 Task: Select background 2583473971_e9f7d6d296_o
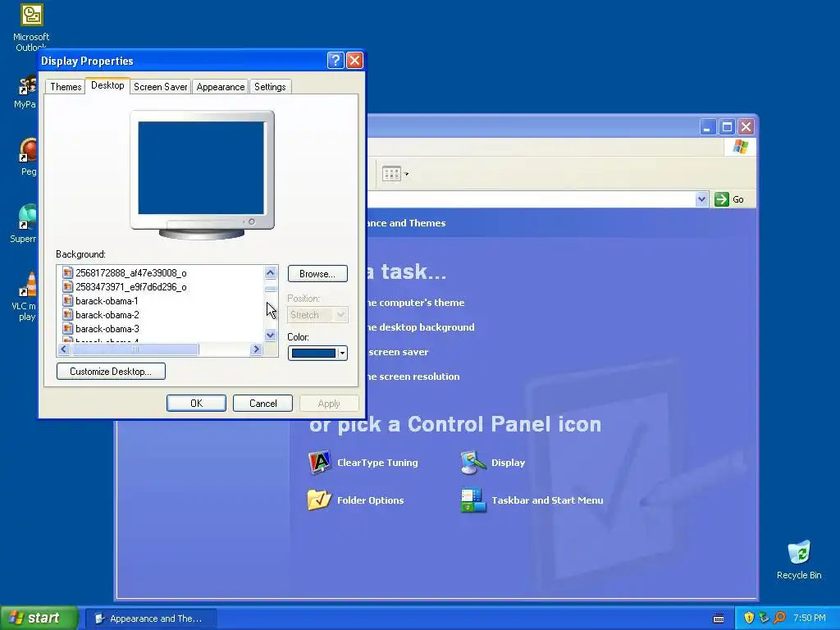tap(131, 287)
